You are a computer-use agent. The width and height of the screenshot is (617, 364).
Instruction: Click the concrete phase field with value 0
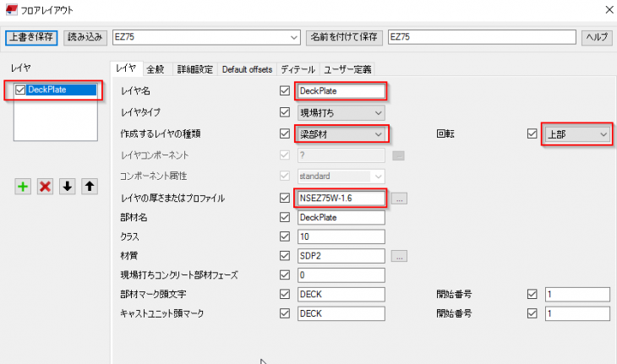341,275
